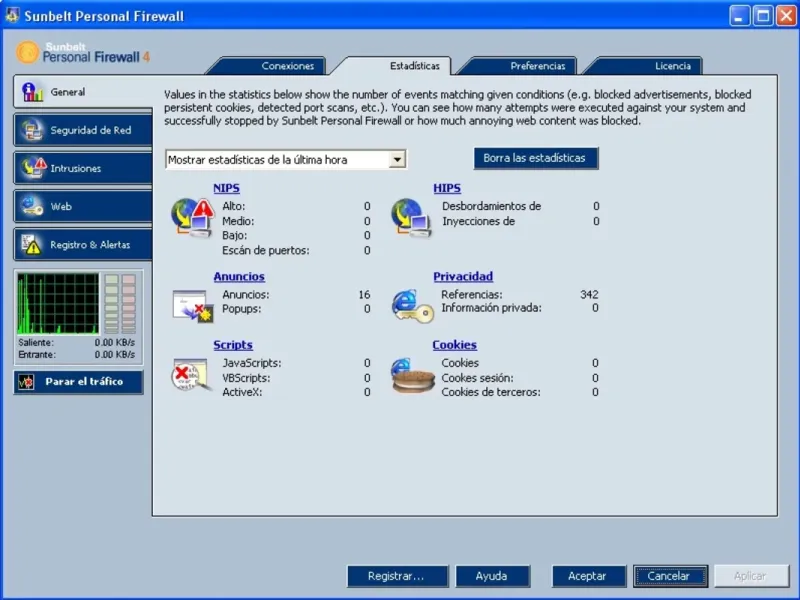Click the General sidebar bar-chart icon

pyautogui.click(x=32, y=92)
